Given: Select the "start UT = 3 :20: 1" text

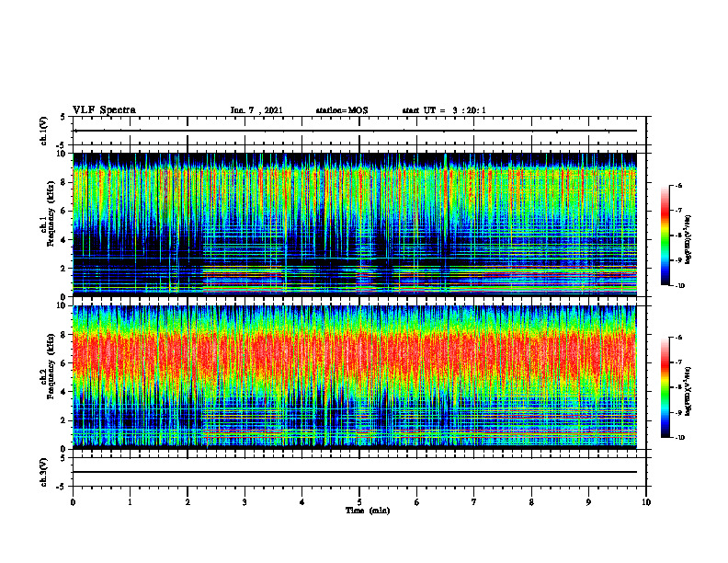Looking at the screenshot, I should point(444,110).
